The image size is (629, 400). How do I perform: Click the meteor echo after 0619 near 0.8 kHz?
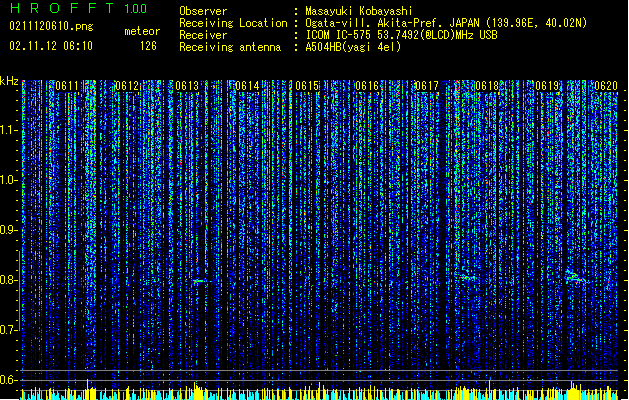pyautogui.click(x=576, y=278)
